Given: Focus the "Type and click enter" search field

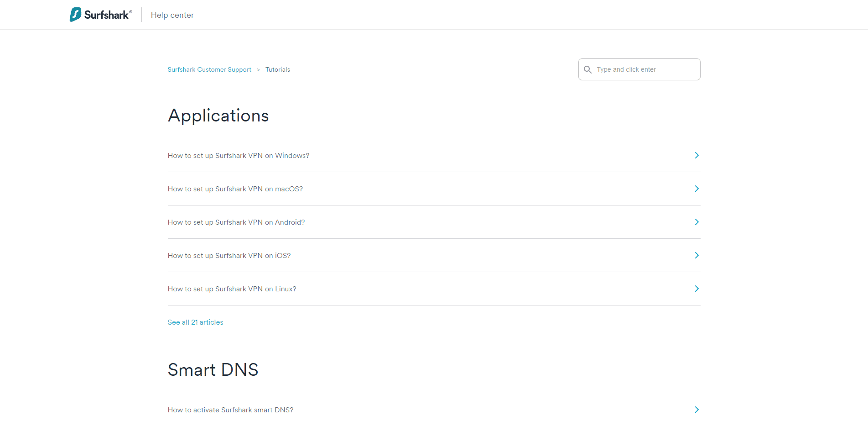Looking at the screenshot, I should point(639,69).
